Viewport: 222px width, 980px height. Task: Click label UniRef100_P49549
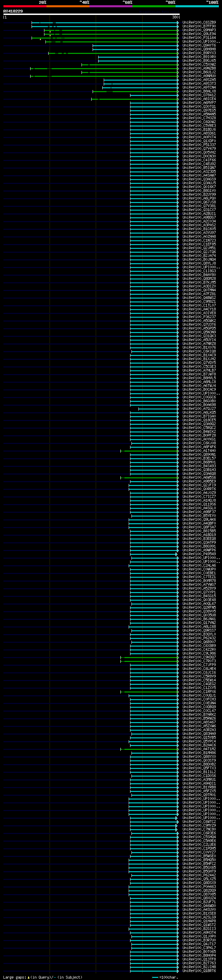pyautogui.click(x=199, y=553)
